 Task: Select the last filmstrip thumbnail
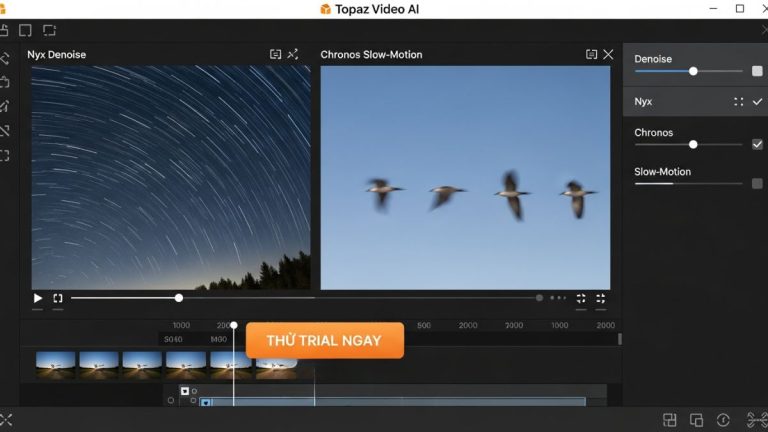276,368
